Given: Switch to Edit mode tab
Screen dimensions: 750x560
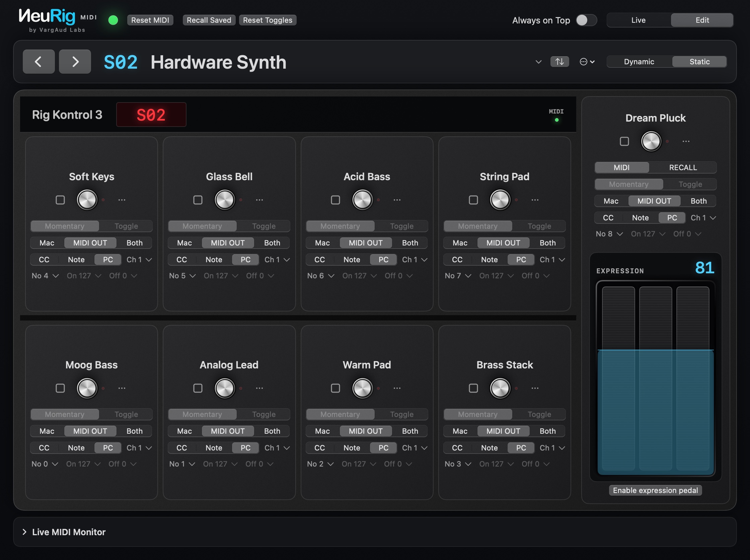Looking at the screenshot, I should coord(702,20).
